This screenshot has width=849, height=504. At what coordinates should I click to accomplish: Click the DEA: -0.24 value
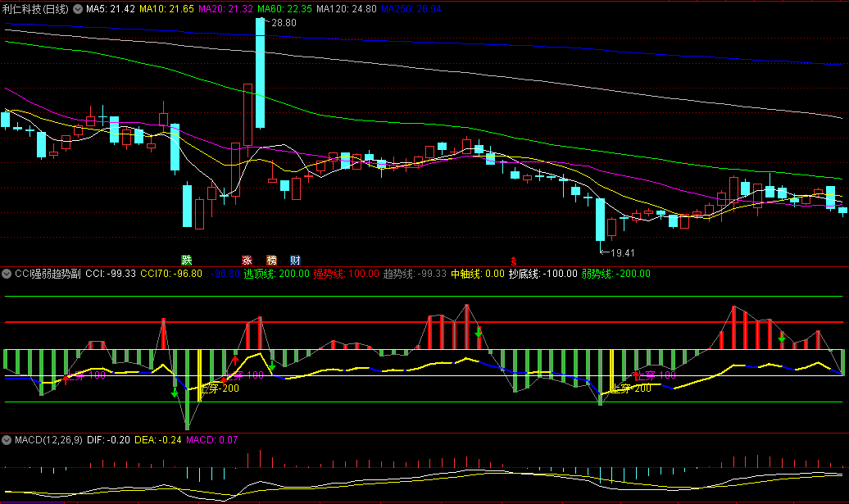(x=158, y=440)
